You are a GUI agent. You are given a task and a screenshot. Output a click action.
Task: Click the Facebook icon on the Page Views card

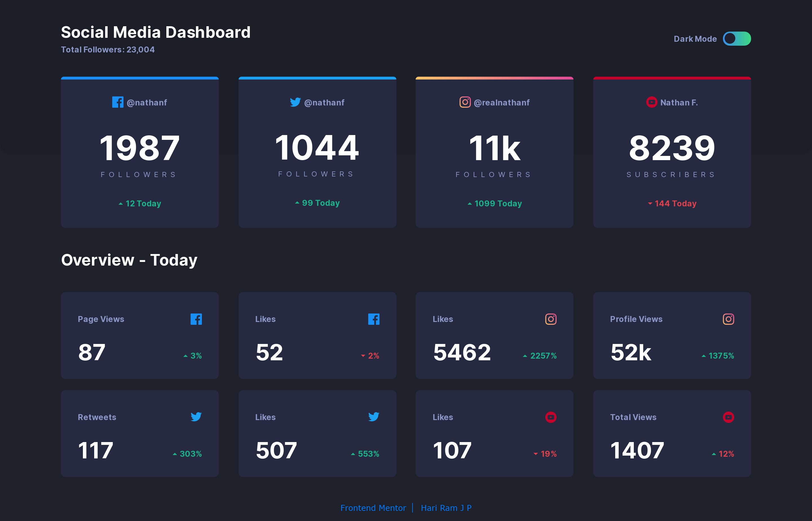tap(196, 319)
